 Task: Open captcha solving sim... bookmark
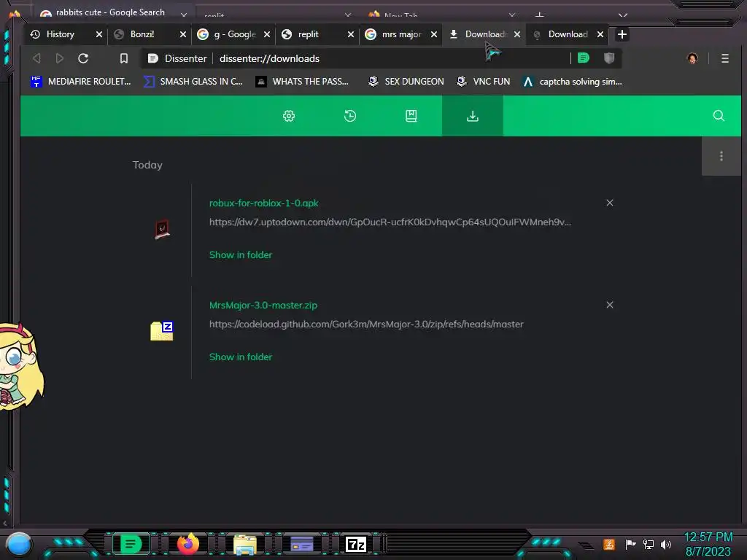click(572, 82)
